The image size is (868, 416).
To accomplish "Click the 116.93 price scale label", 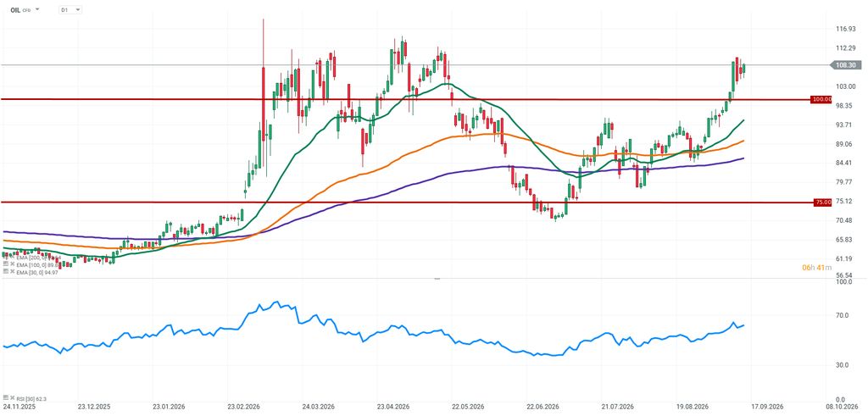I will coord(847,29).
